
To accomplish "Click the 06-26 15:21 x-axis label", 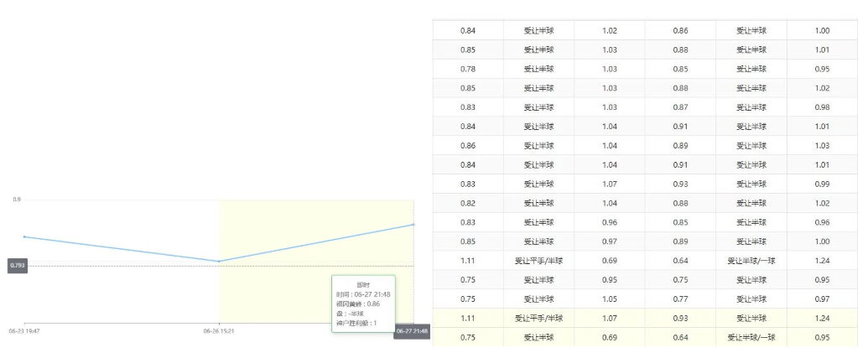I will click(218, 331).
